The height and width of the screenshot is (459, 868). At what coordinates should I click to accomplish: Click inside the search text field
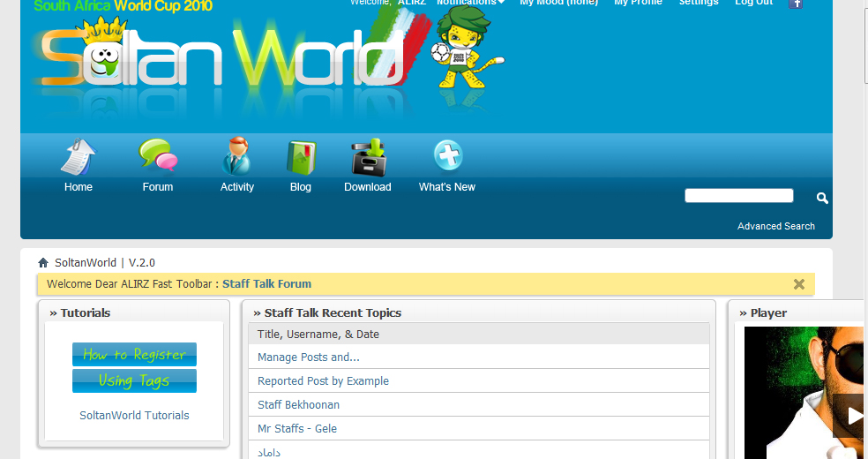(x=738, y=196)
